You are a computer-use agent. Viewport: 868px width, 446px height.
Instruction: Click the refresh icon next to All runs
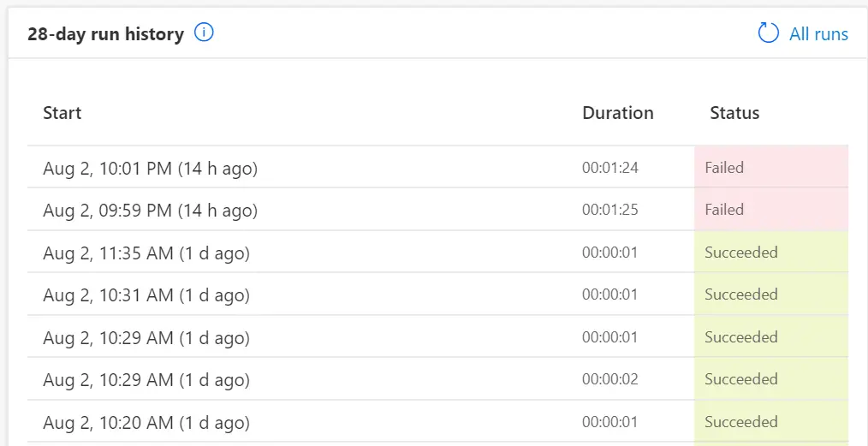768,33
